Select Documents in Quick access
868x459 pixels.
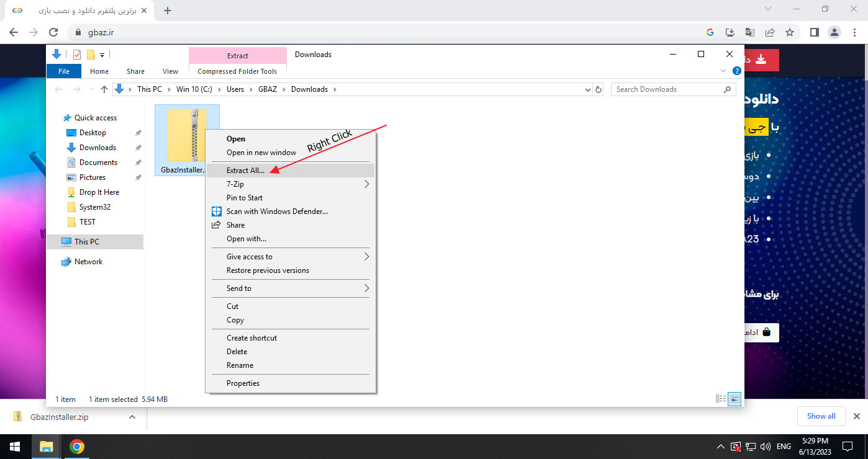tap(98, 163)
